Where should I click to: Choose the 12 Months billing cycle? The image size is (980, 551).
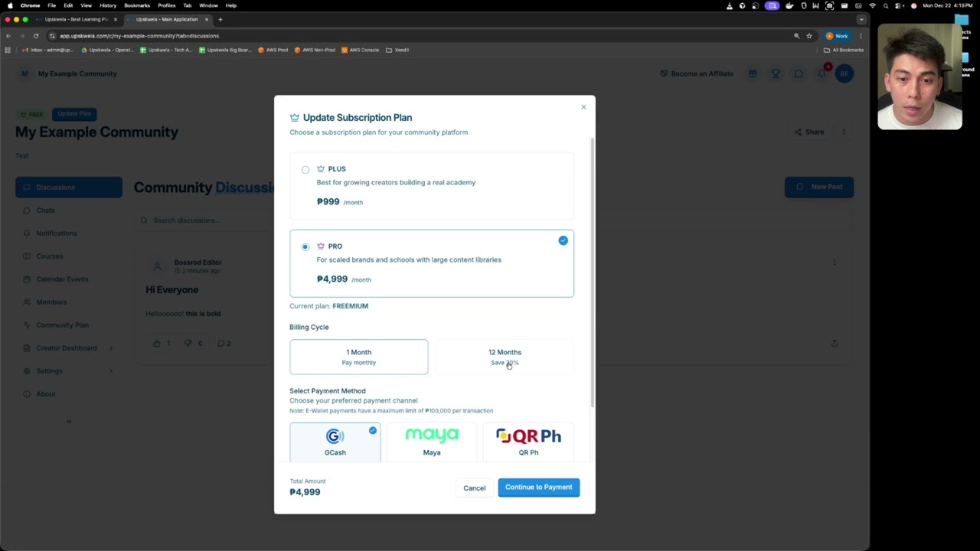tap(505, 357)
